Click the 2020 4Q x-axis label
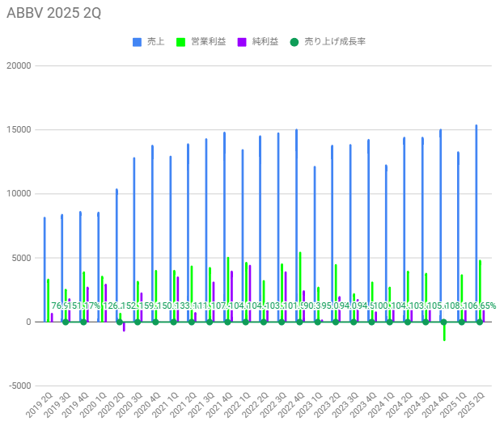504x430 pixels. pyautogui.click(x=147, y=405)
